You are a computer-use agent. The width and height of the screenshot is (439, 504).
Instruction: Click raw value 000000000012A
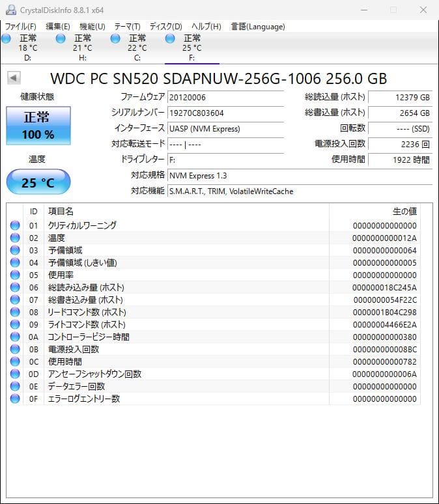pos(384,238)
